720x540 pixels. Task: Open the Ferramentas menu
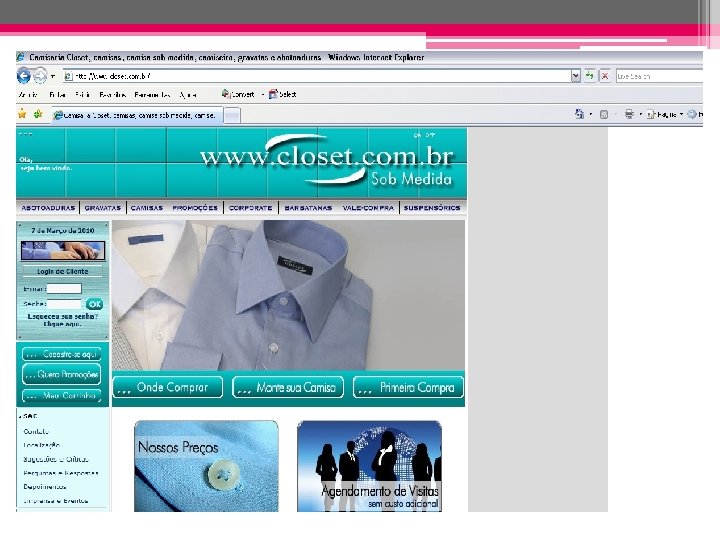[152, 95]
